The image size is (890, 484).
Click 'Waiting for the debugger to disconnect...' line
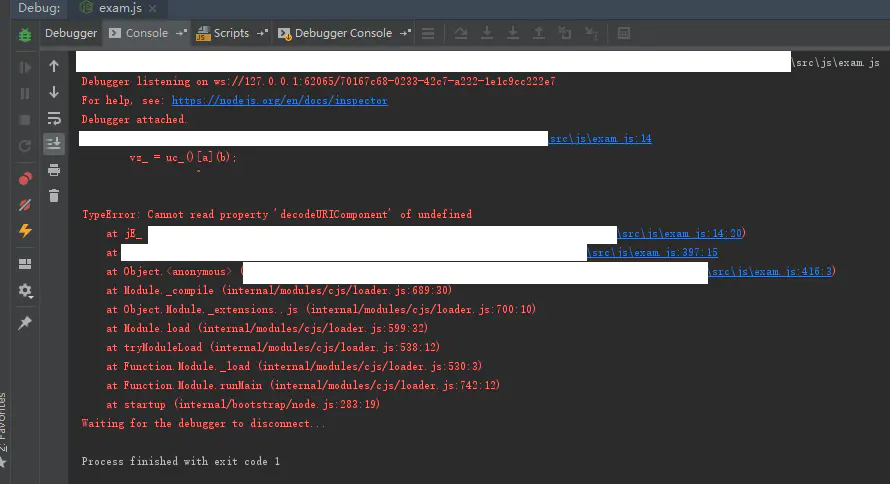[x=203, y=423]
